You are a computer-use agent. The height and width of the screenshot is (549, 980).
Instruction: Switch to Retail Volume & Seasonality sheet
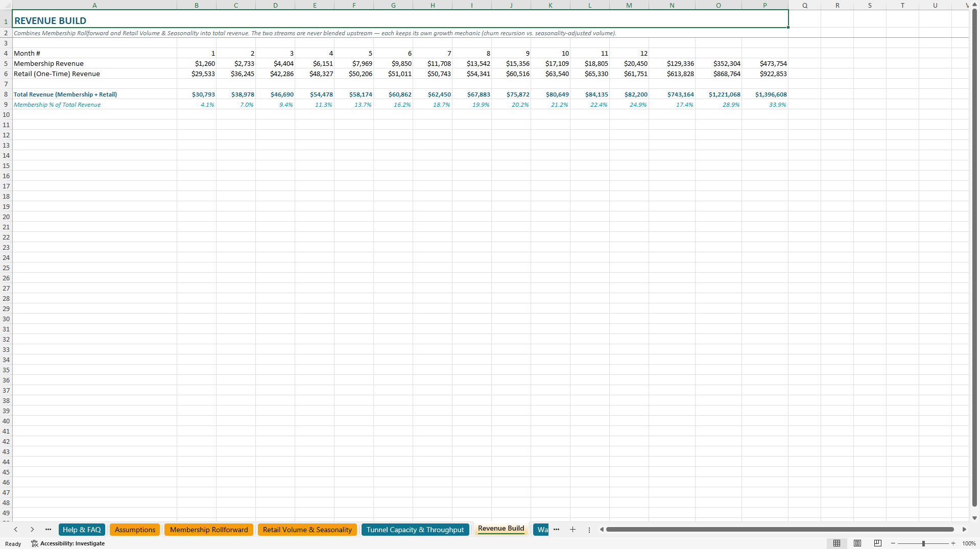[307, 530]
